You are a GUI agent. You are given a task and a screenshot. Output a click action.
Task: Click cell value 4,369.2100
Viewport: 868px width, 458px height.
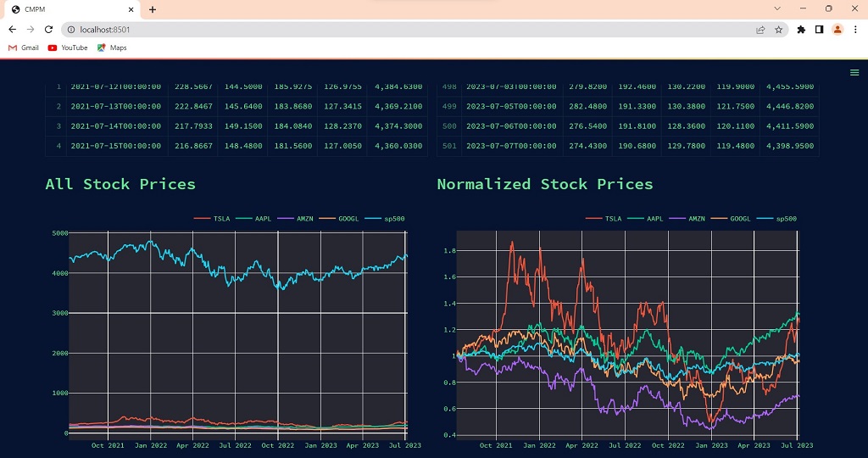(x=398, y=106)
